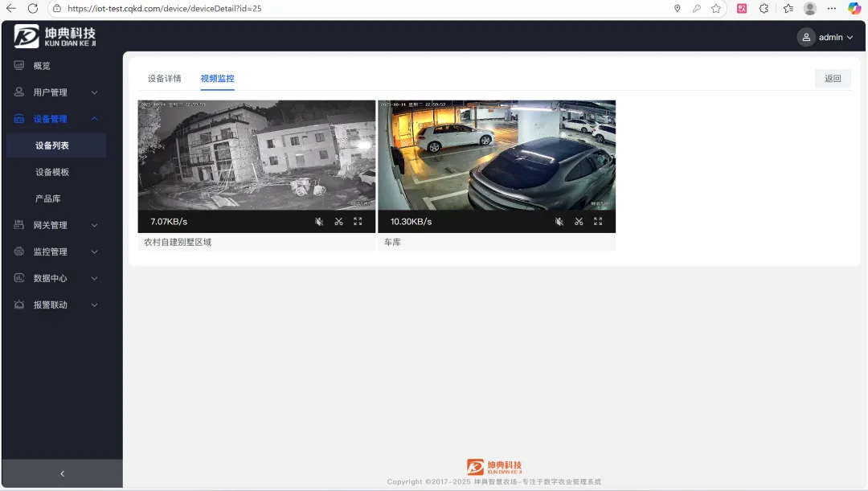This screenshot has width=868, height=491.
Task: Click the 坤典科技 logo in the header
Action: pyautogui.click(x=55, y=36)
